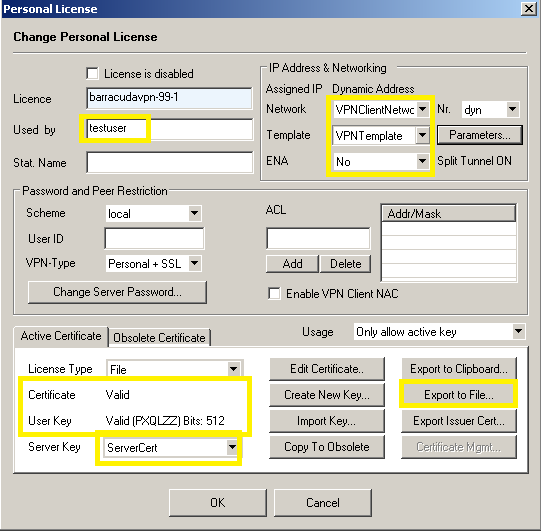Screen dimensions: 541x531
Task: Click the Used by text field
Action: point(169,129)
